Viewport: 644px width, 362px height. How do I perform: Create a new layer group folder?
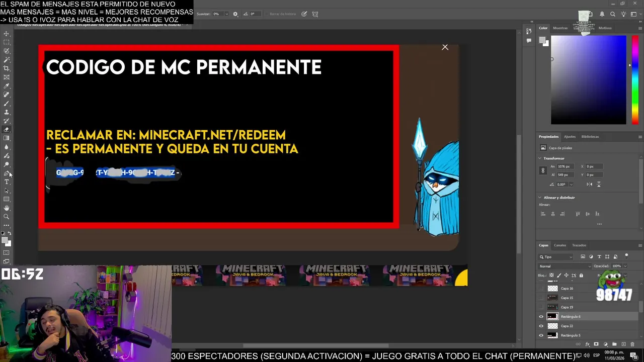tap(614, 344)
